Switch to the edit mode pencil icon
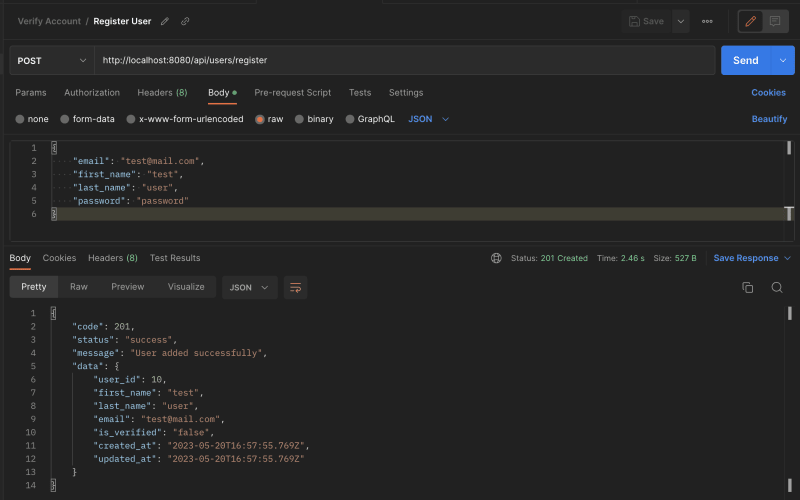Screen dimensions: 800x500 coord(751,21)
